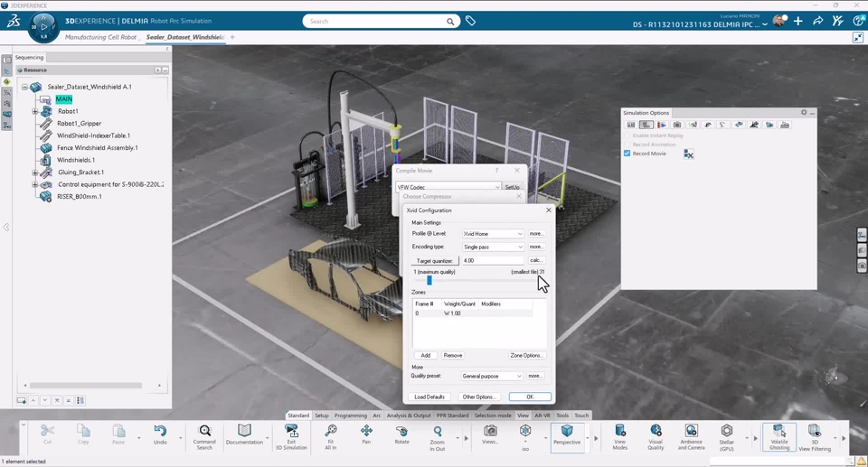Open the Profile @ Level dropdown (Xvid Home)
868x467 pixels.
coord(493,233)
